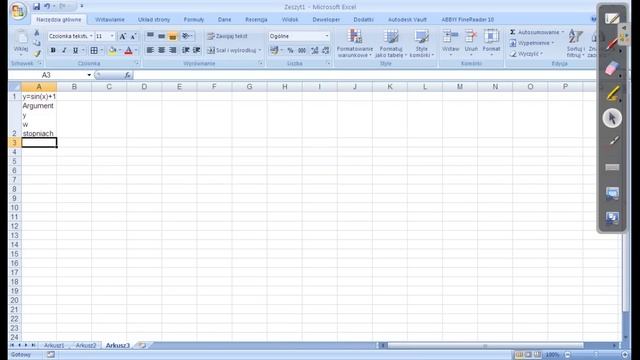Activate the Format Painter brush
The width and height of the screenshot is (640, 360).
coord(37,53)
